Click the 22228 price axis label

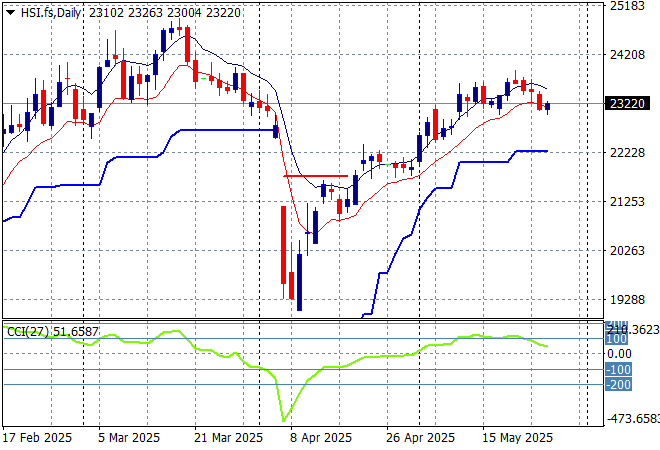pos(627,153)
